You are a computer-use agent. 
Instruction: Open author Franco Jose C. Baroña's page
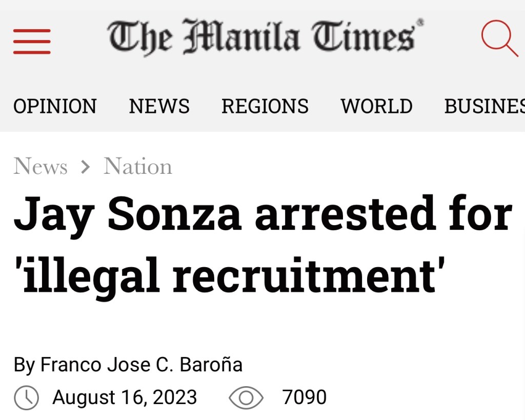pyautogui.click(x=141, y=365)
